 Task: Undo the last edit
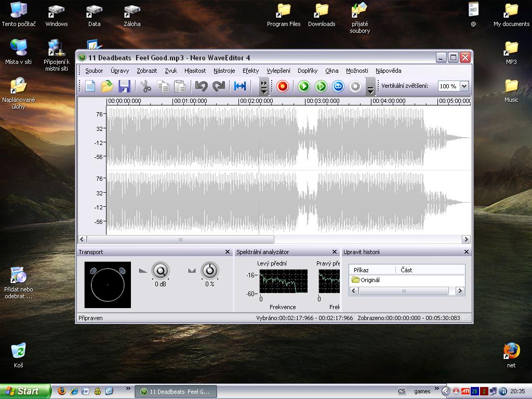[x=202, y=86]
